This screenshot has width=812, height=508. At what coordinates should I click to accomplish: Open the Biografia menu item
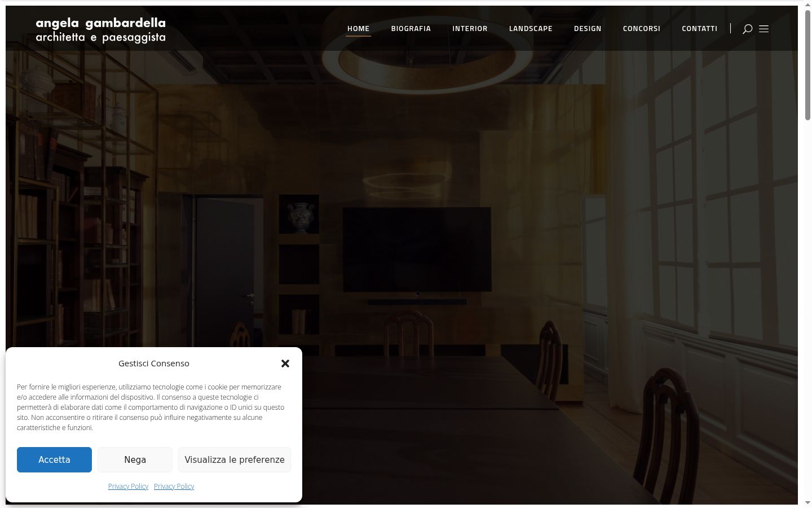coord(411,28)
